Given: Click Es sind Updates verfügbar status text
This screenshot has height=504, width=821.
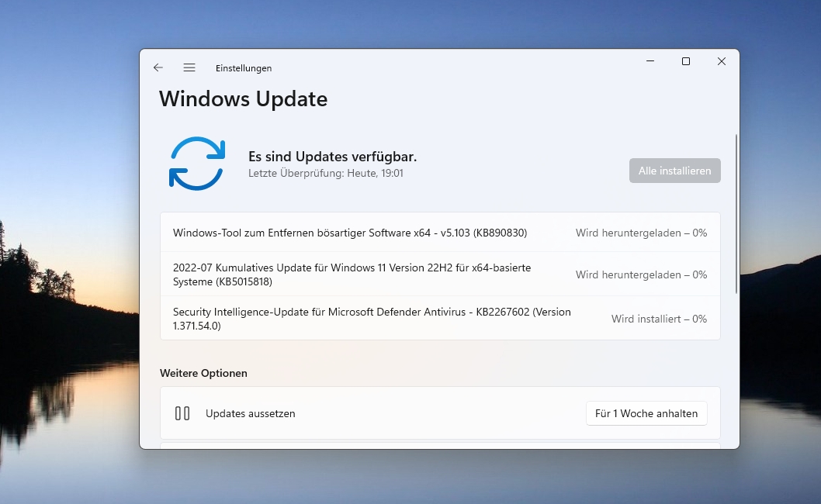Looking at the screenshot, I should click(332, 157).
